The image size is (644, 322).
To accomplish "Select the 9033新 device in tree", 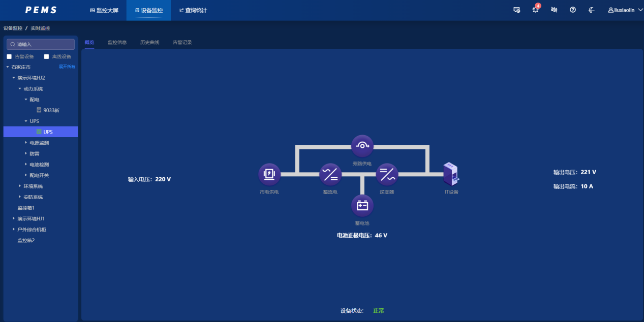I will (x=51, y=110).
